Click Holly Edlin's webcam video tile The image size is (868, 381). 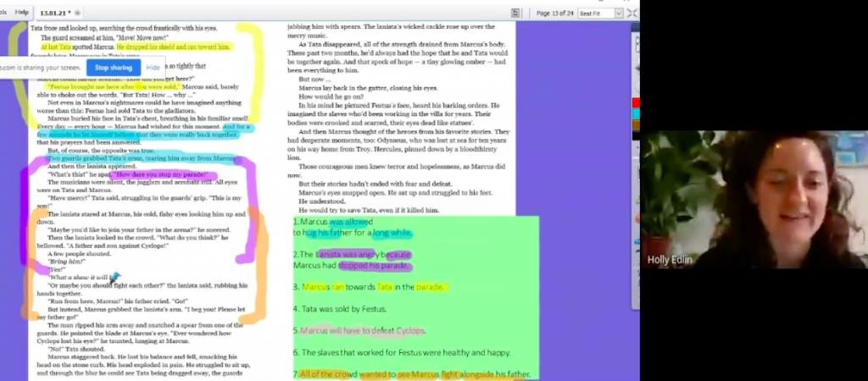754,200
